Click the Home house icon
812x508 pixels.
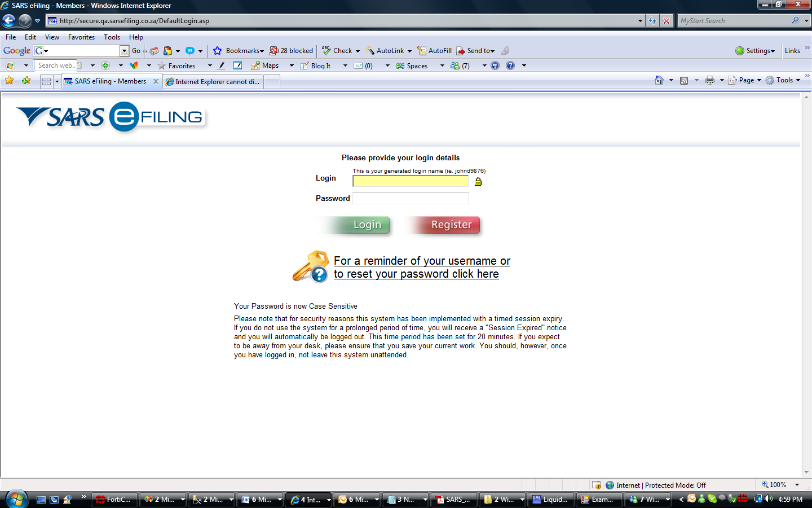pos(659,80)
